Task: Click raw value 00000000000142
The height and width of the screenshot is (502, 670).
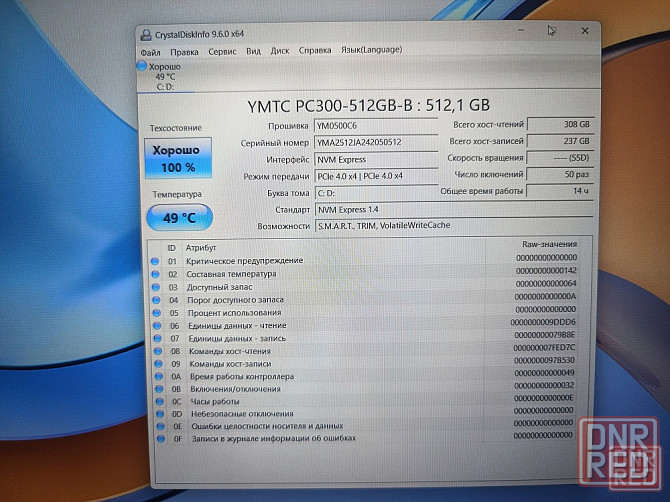Action: pos(546,271)
